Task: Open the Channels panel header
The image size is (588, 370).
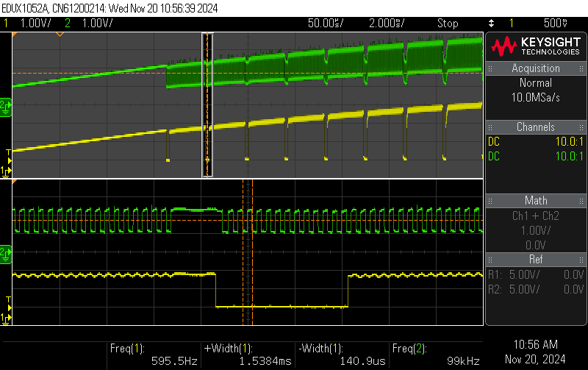Action: click(536, 127)
